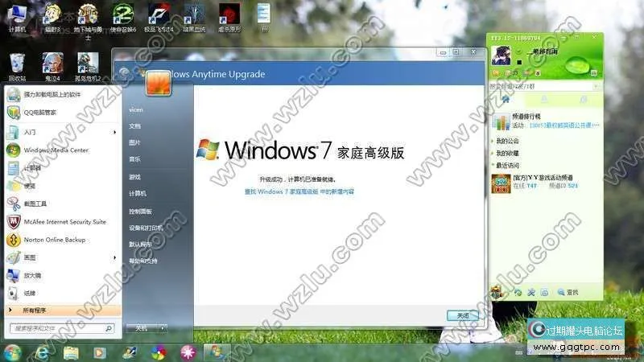
Task: Open 默认程序 in Start menu
Action: pos(140,245)
